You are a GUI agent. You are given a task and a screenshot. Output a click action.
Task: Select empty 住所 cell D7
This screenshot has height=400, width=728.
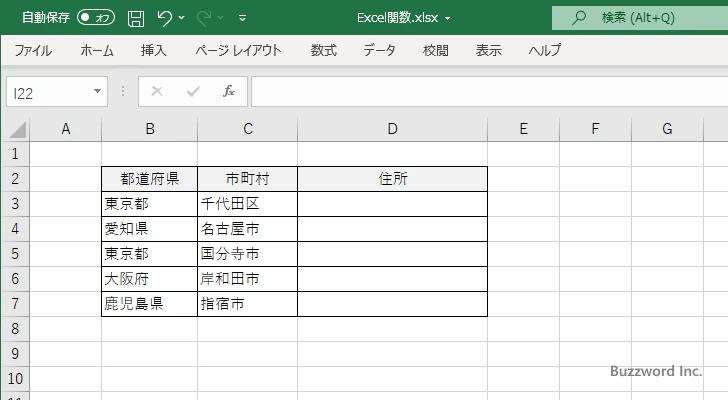392,304
